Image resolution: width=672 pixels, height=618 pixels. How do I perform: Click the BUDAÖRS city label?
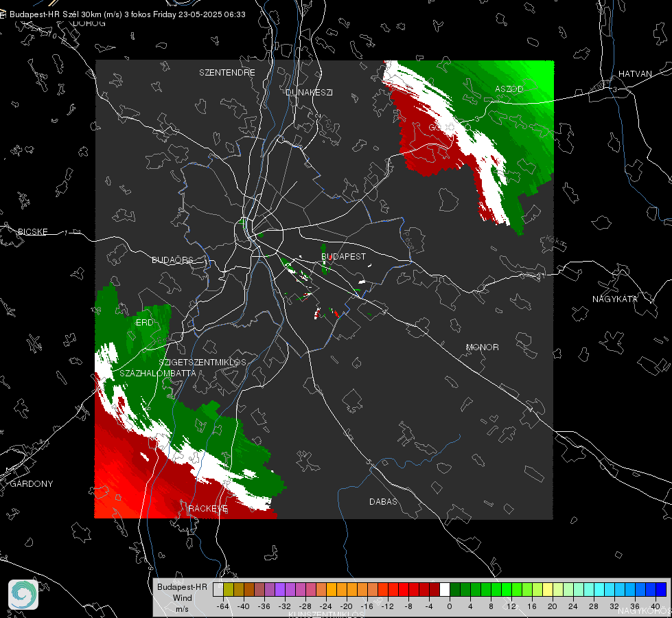point(173,260)
